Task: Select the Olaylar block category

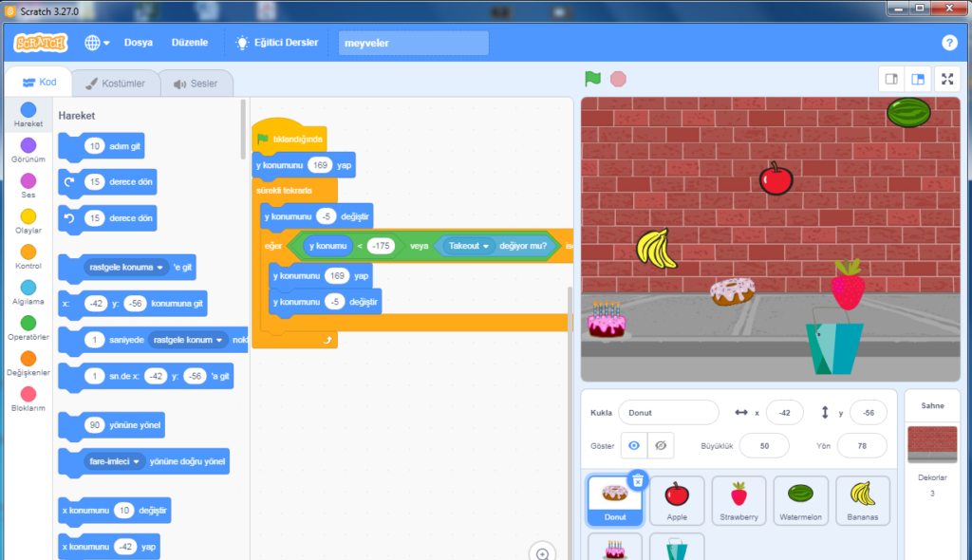Action: tap(28, 219)
